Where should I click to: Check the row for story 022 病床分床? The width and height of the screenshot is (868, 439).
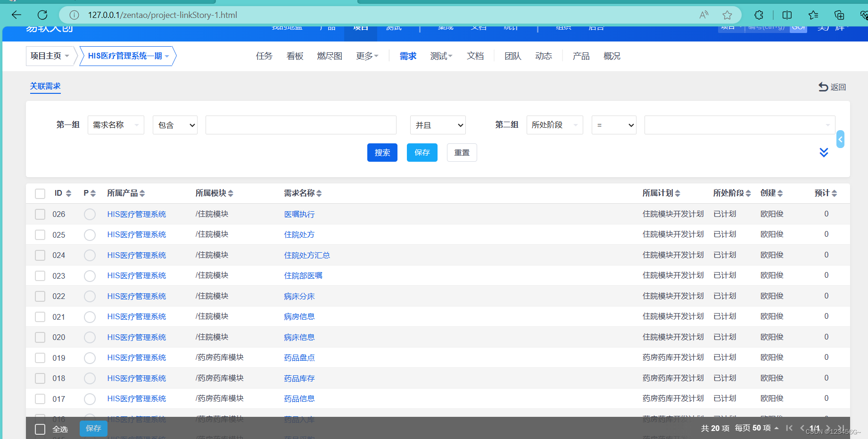point(40,297)
